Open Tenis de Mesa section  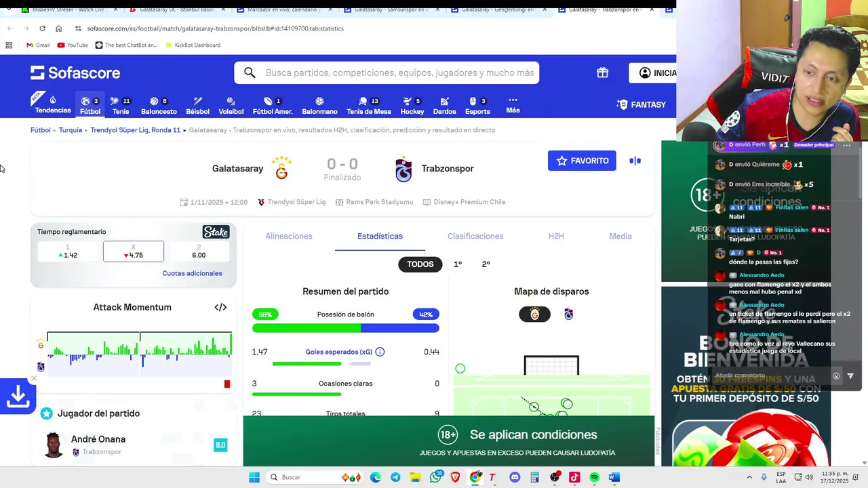tap(369, 104)
